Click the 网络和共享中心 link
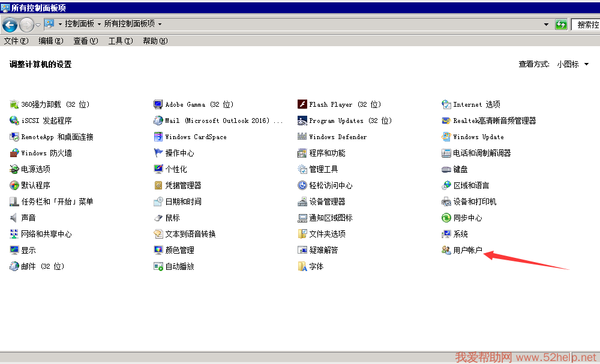 [46, 234]
